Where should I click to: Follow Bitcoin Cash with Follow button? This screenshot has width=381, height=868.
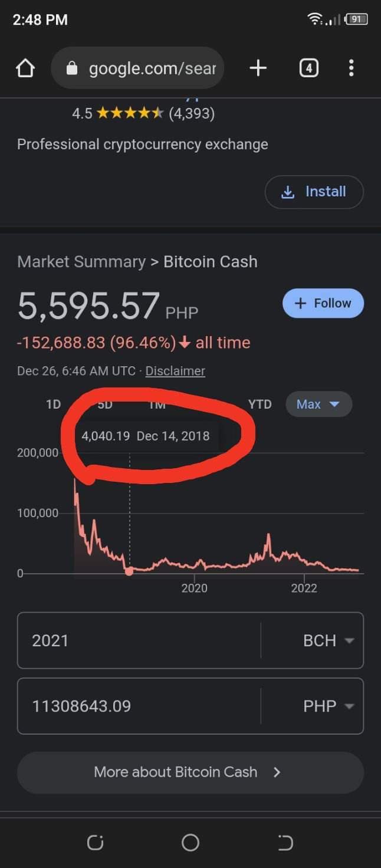tap(323, 303)
